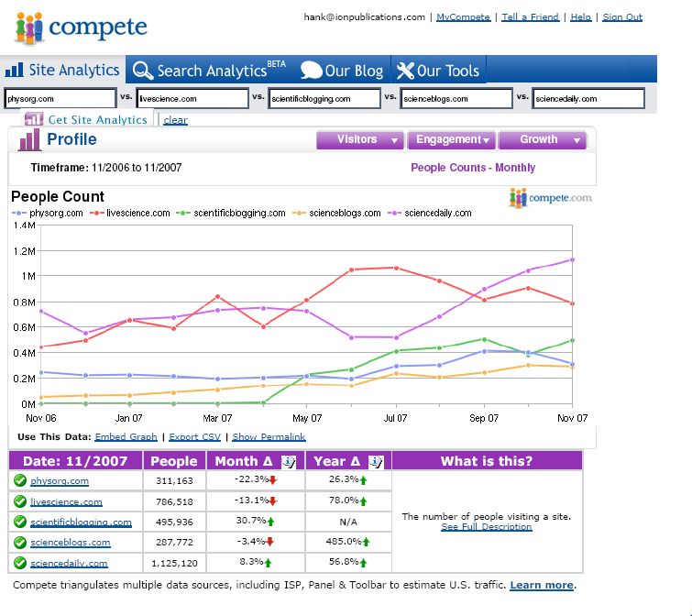The height and width of the screenshot is (616, 692).
Task: Click the info icon beside Year Δ
Action: (374, 461)
